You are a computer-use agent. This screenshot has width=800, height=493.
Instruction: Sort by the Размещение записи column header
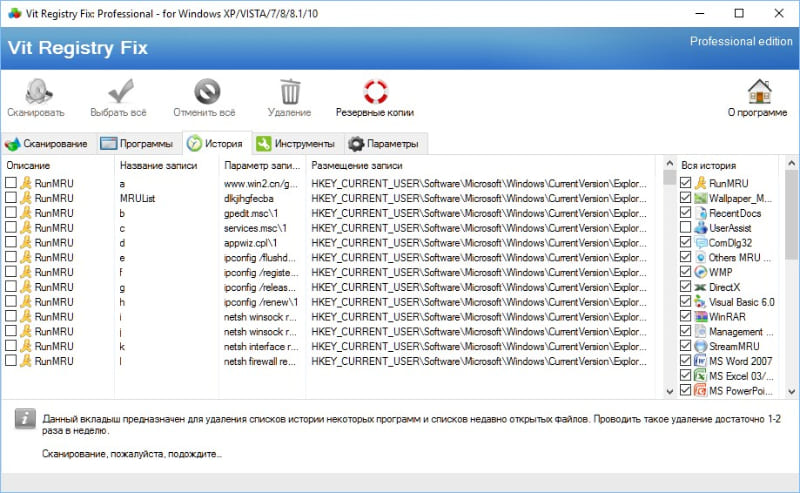point(480,165)
